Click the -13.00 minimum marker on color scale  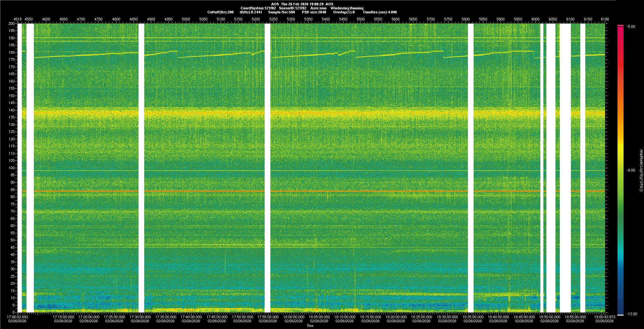click(x=621, y=315)
